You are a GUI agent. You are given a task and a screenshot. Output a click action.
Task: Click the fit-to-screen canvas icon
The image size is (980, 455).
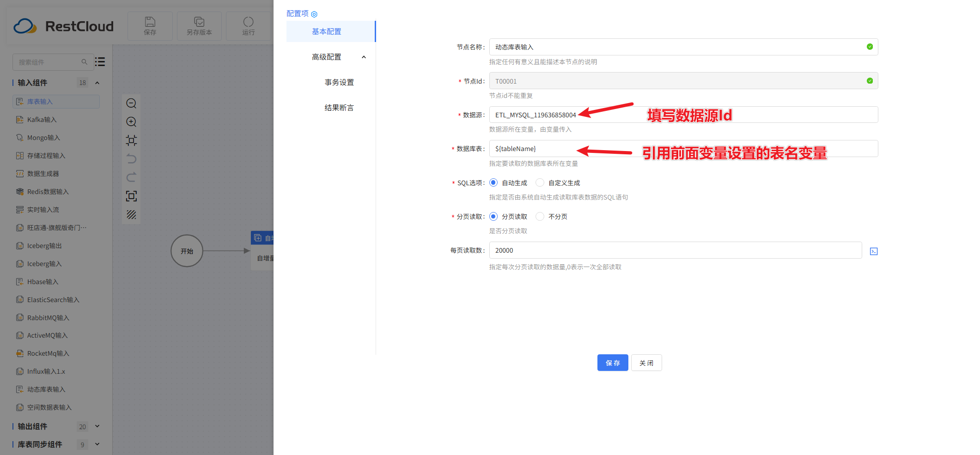click(x=131, y=196)
